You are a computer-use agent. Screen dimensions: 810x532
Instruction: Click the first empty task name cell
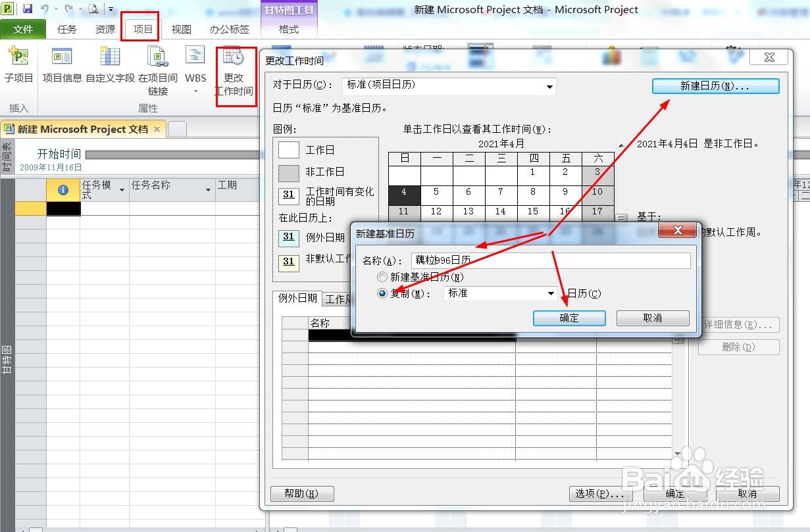pos(172,208)
